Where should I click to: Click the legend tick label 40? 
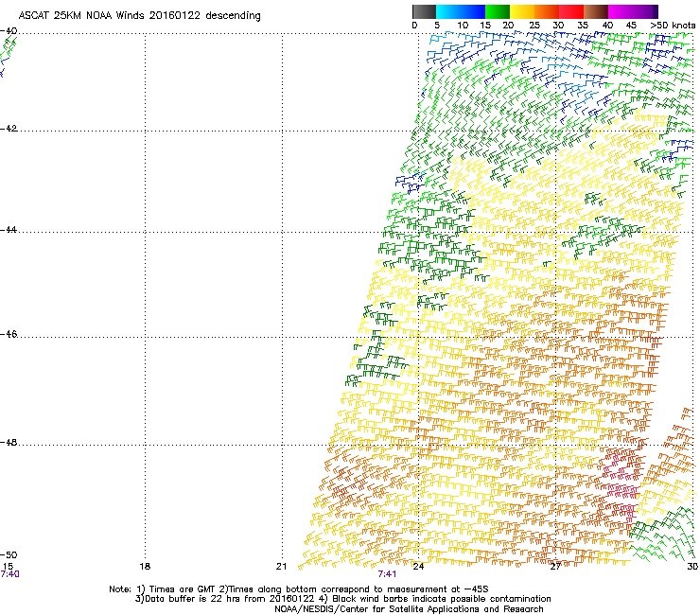point(607,26)
